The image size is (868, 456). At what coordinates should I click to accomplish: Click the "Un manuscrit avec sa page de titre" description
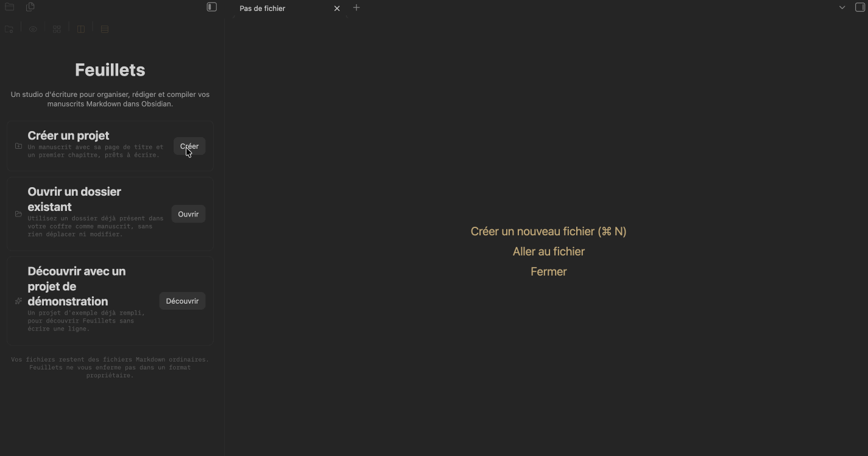[96, 151]
